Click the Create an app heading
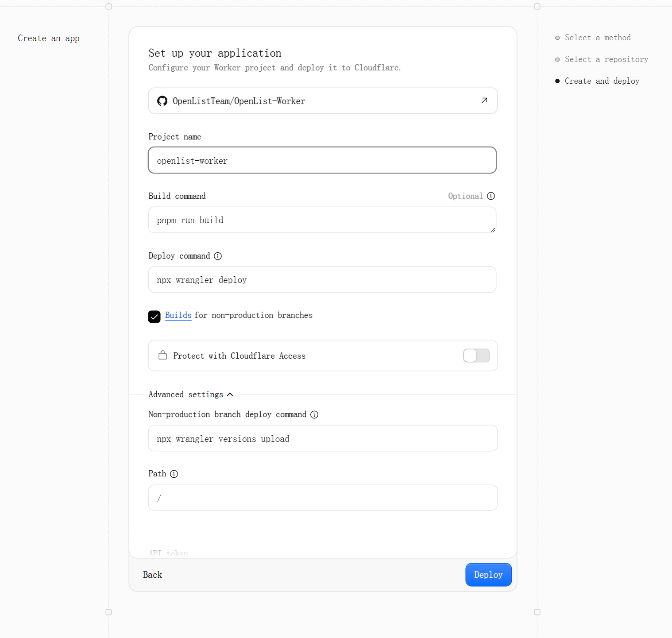The width and height of the screenshot is (672, 638). coord(49,39)
